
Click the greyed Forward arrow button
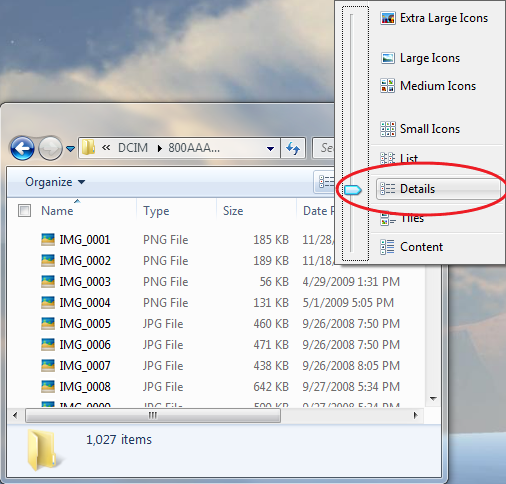[x=50, y=148]
